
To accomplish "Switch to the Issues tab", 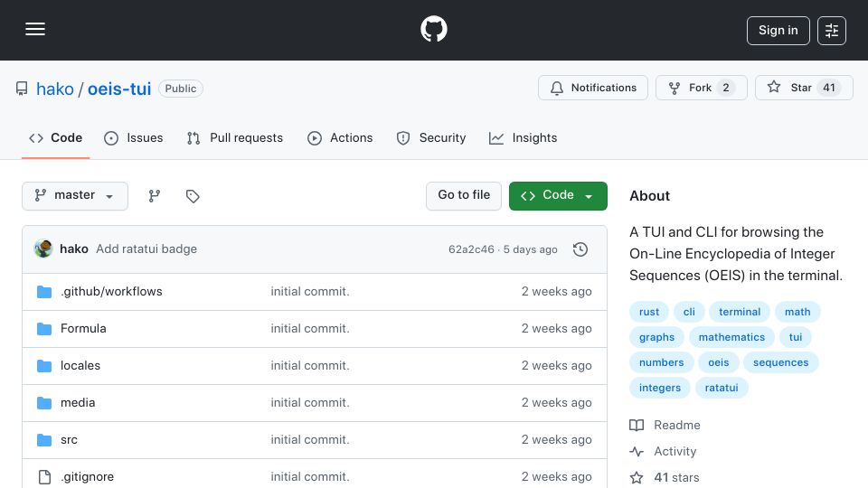I will click(x=134, y=137).
